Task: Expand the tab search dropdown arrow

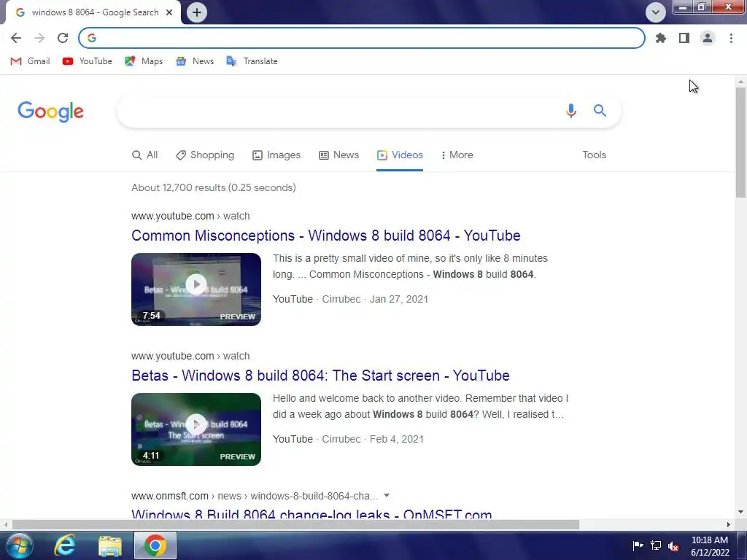Action: click(x=656, y=12)
